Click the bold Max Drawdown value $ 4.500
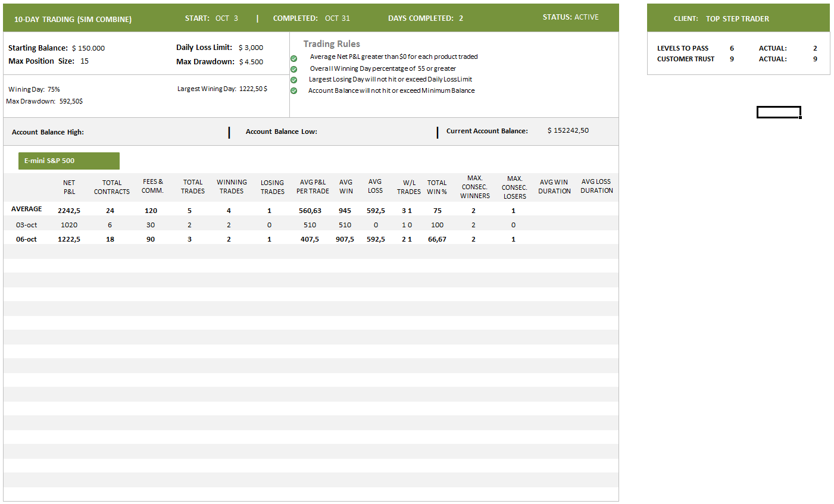The height and width of the screenshot is (504, 834). 251,62
